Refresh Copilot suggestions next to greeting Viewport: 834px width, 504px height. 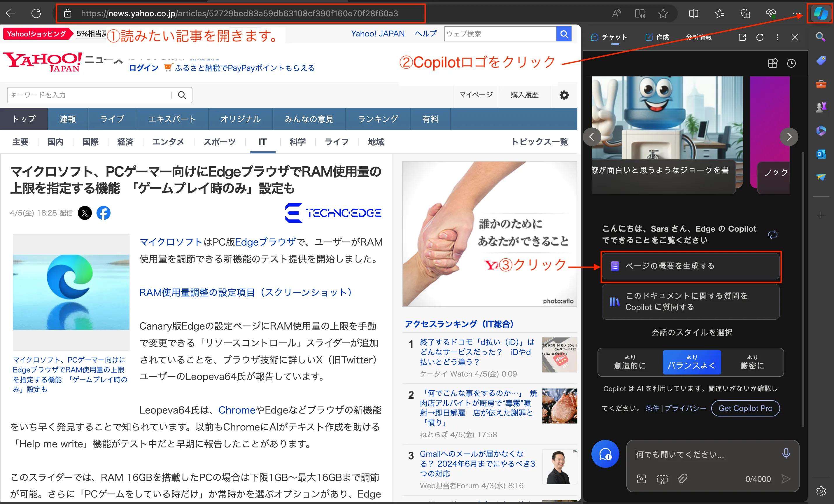point(773,235)
